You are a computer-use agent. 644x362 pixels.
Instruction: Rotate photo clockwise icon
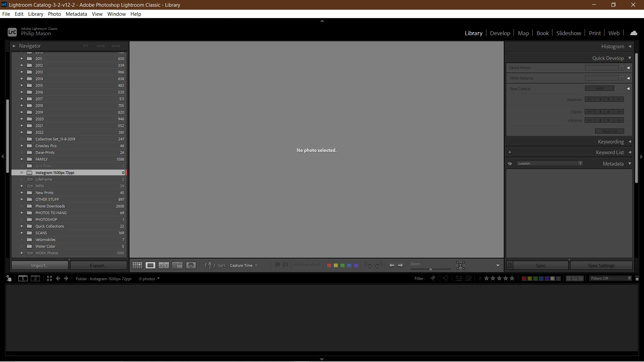tap(378, 265)
